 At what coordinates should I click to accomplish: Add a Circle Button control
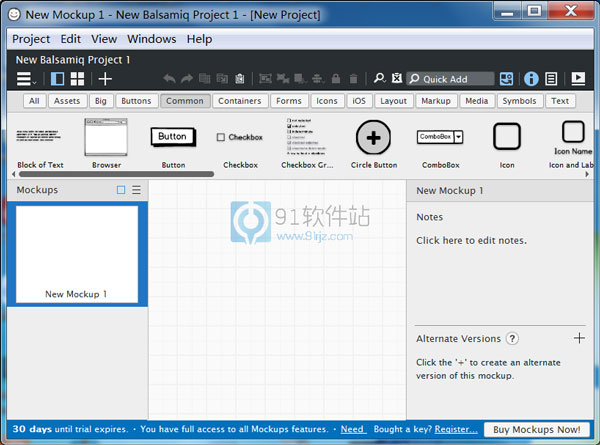(373, 138)
